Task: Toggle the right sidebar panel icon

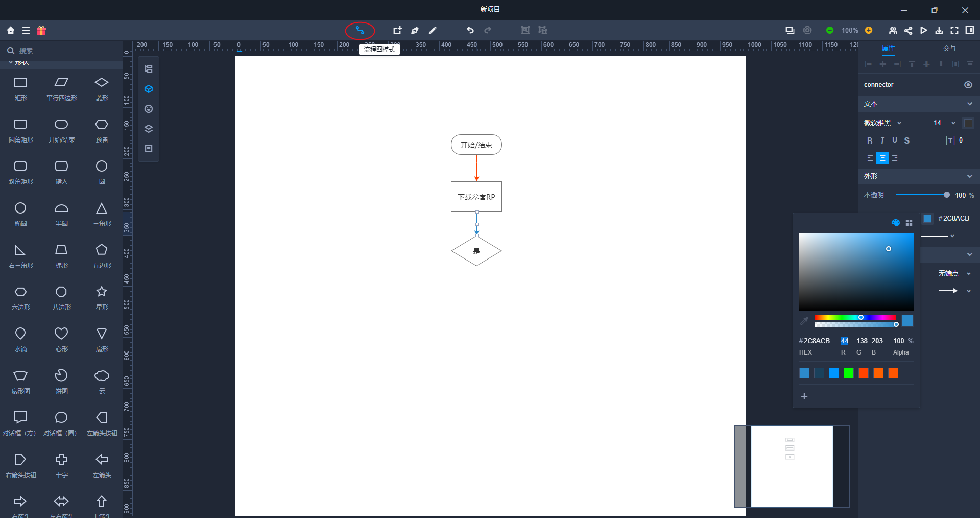Action: 969,31
